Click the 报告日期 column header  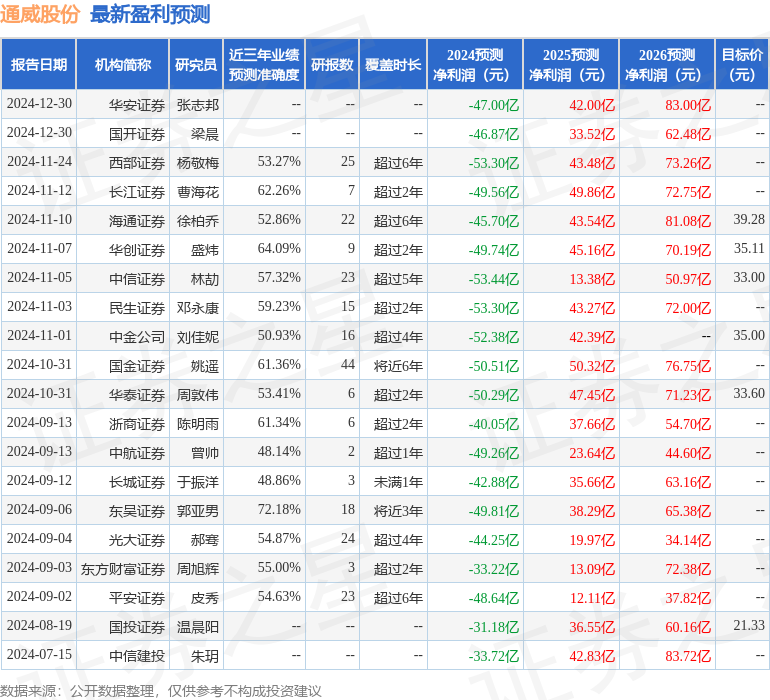point(39,65)
